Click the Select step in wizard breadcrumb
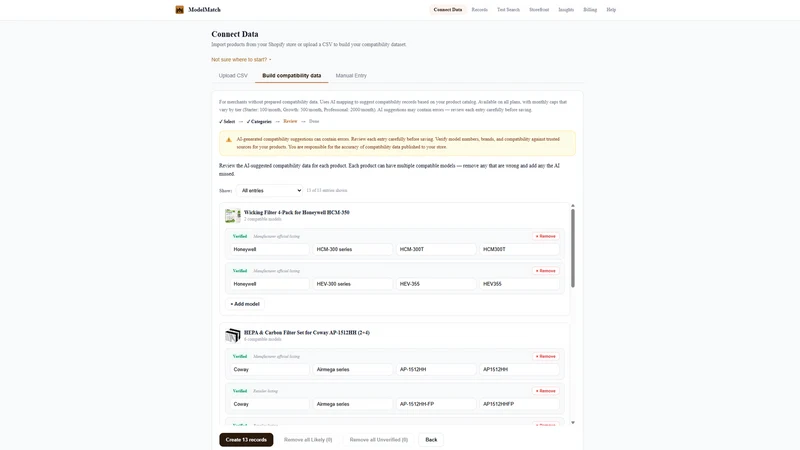Viewport: 800px width, 450px height. click(227, 121)
